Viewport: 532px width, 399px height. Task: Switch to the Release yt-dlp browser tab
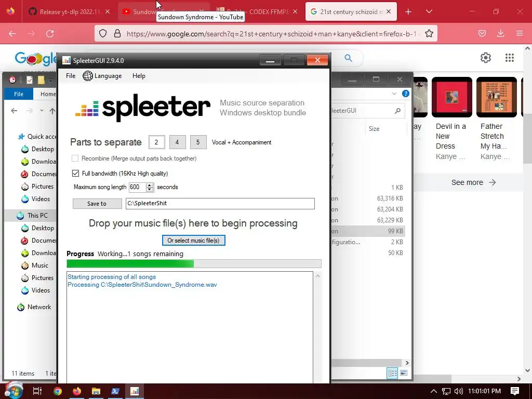(70, 12)
